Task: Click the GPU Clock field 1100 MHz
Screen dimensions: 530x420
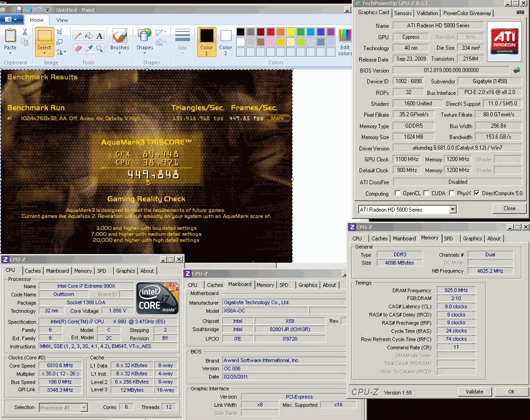Action: [407, 159]
